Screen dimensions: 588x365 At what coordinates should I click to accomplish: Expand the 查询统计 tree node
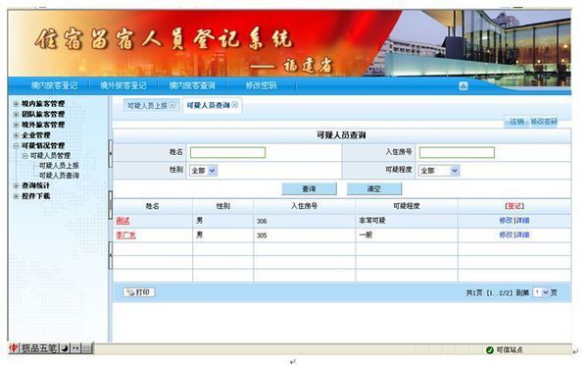(16, 185)
